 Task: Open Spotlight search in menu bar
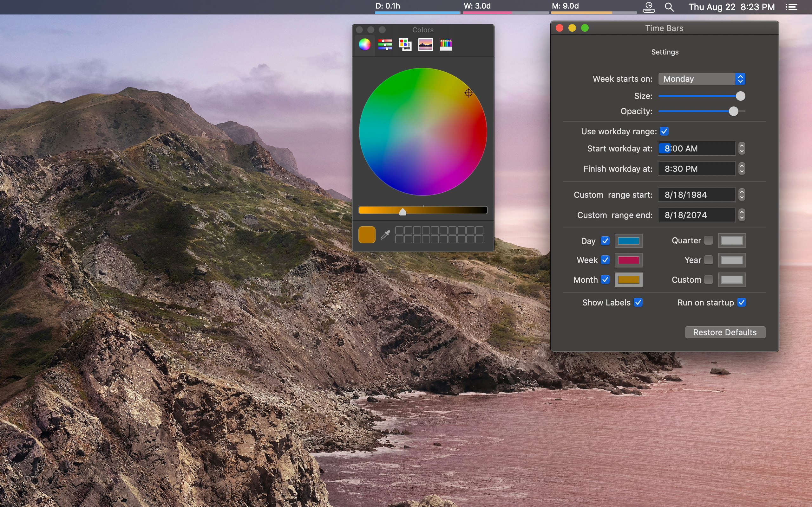669,7
